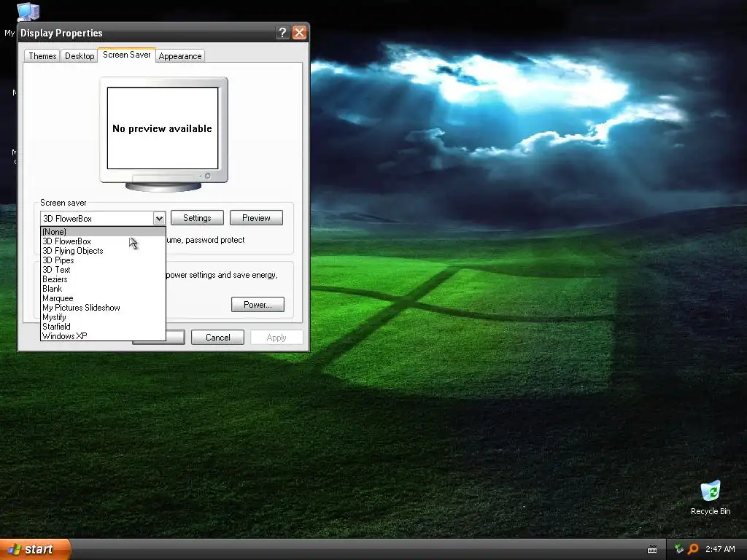
Task: Open screen saver Settings
Action: click(197, 218)
